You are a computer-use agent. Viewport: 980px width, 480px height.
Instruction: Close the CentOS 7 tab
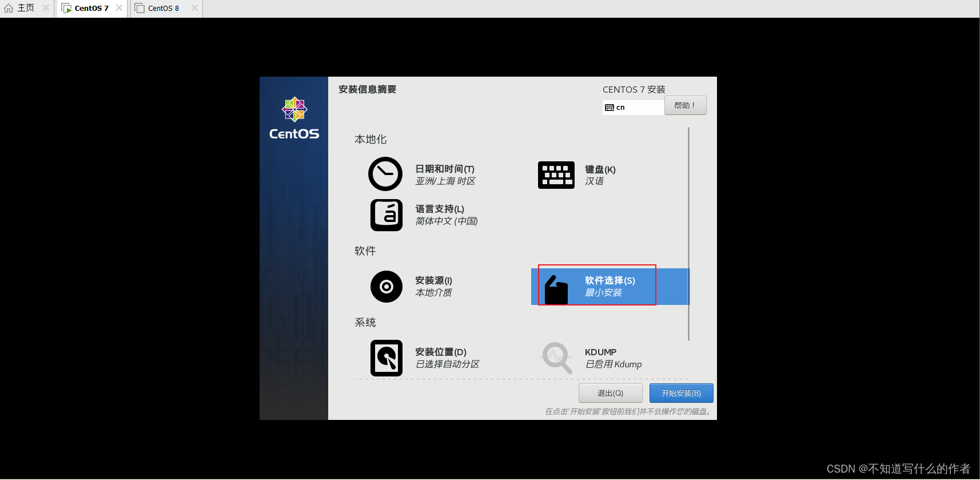119,8
